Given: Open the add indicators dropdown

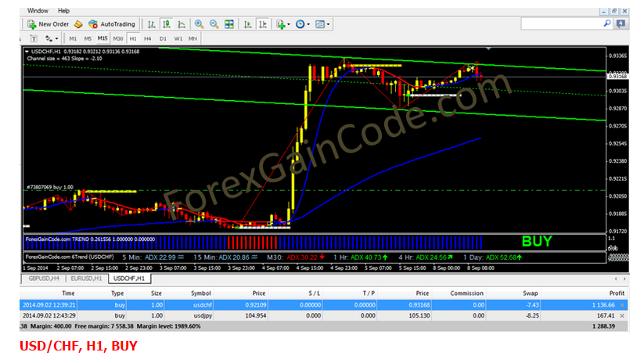Looking at the screenshot, I should click(x=283, y=24).
